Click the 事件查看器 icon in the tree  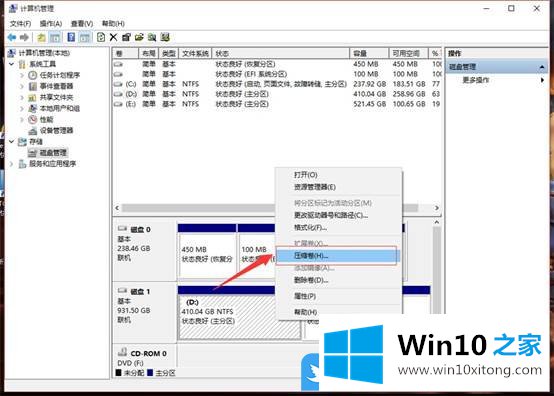click(33, 86)
